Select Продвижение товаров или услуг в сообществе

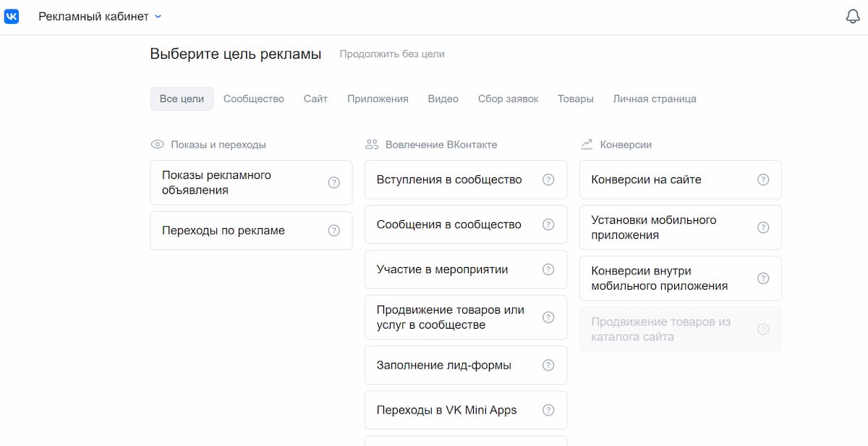coord(466,317)
